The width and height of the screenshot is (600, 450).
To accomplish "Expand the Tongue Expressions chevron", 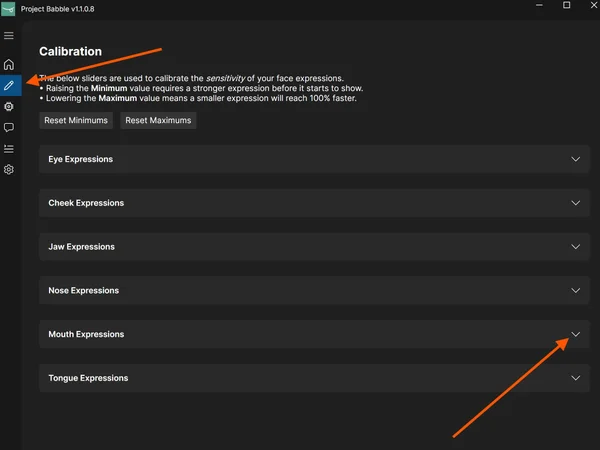I will coord(575,379).
